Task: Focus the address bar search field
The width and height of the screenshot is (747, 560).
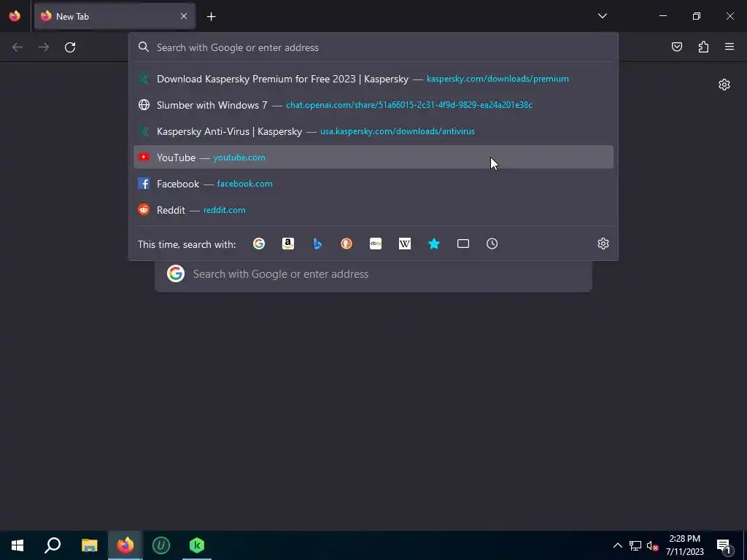Action: [x=373, y=47]
